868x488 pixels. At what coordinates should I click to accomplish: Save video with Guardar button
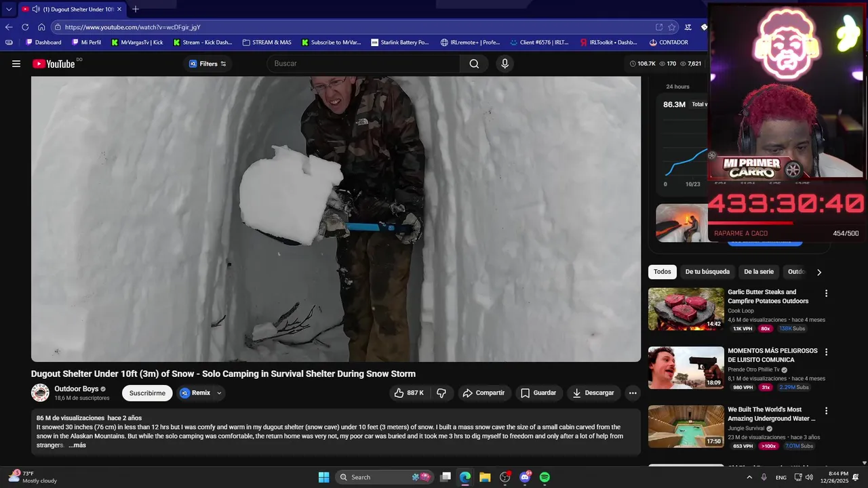point(538,393)
